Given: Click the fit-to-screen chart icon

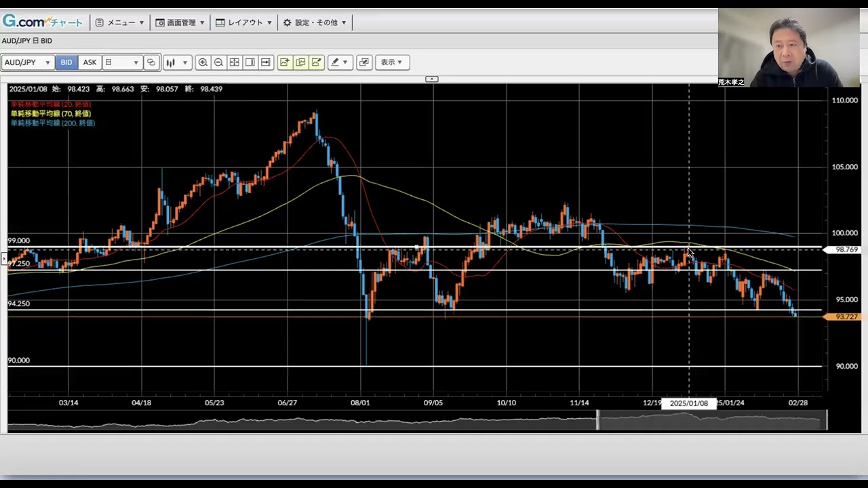Looking at the screenshot, I should coord(234,62).
